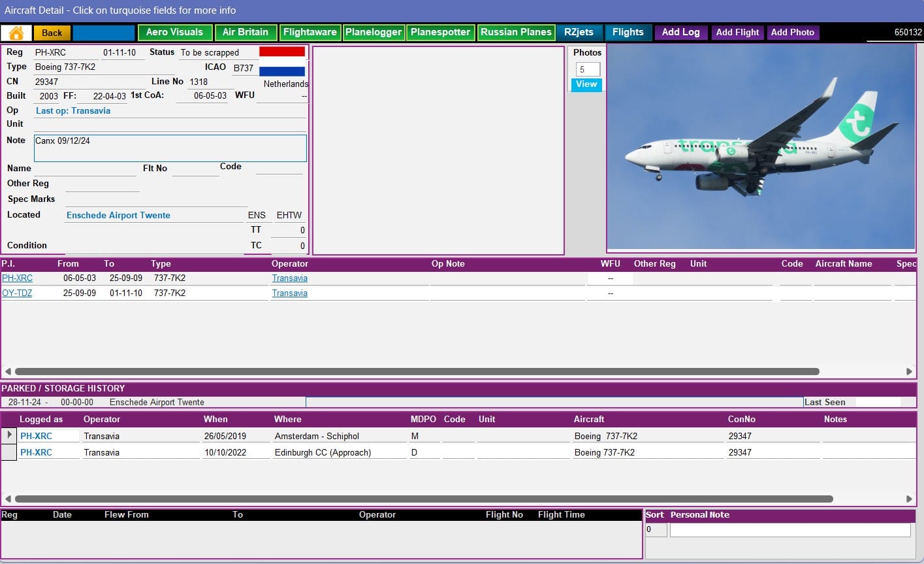Image resolution: width=924 pixels, height=564 pixels.
Task: Click the Status field To be scrapped
Action: coord(218,52)
